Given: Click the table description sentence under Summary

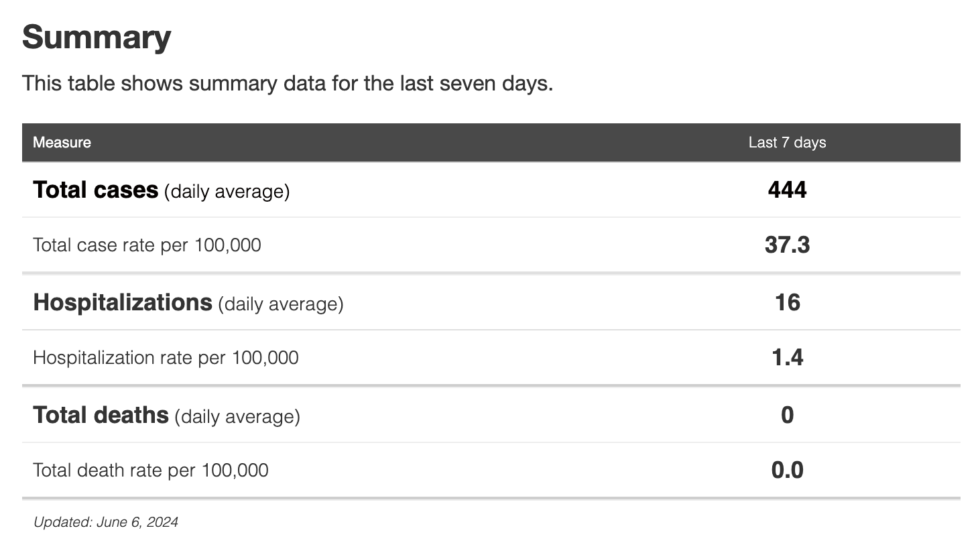Looking at the screenshot, I should [288, 84].
